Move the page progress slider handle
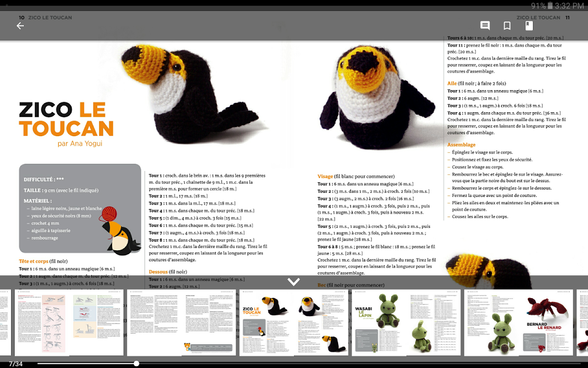The image size is (588, 368). click(x=136, y=363)
